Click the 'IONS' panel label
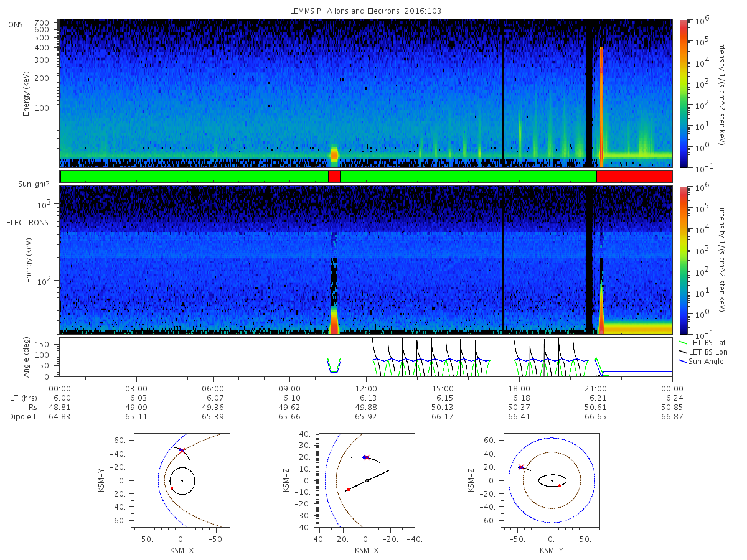This screenshot has width=747, height=560. (14, 25)
